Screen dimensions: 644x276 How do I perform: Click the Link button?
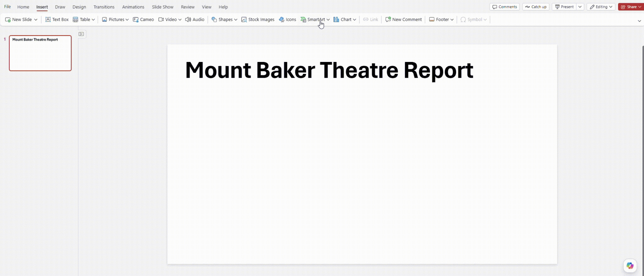pyautogui.click(x=370, y=20)
